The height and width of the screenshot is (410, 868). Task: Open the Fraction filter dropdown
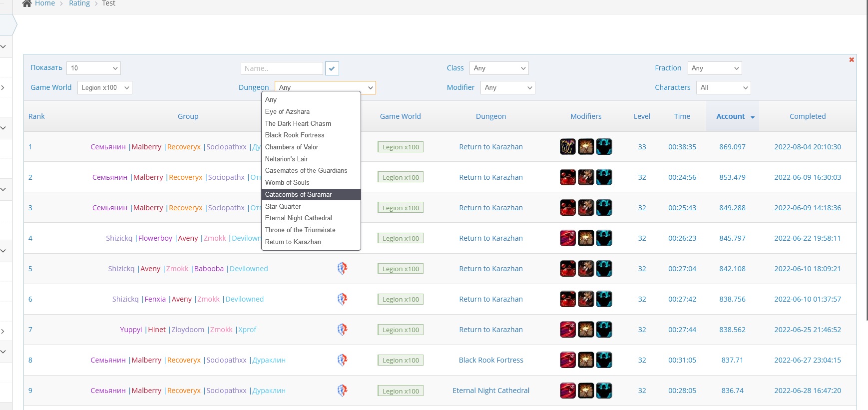[715, 68]
